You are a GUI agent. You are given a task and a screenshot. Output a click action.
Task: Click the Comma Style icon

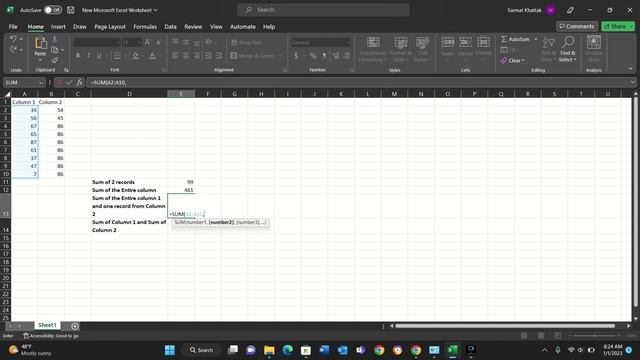pyautogui.click(x=324, y=56)
